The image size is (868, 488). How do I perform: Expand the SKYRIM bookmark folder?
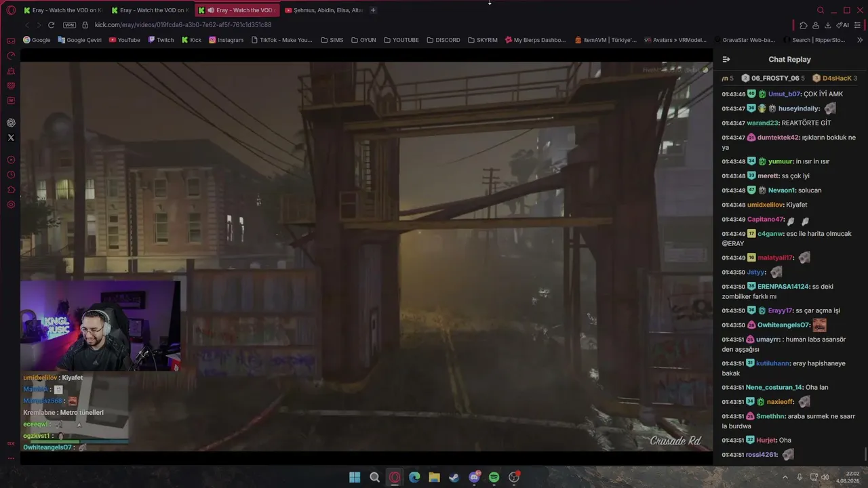tap(483, 40)
